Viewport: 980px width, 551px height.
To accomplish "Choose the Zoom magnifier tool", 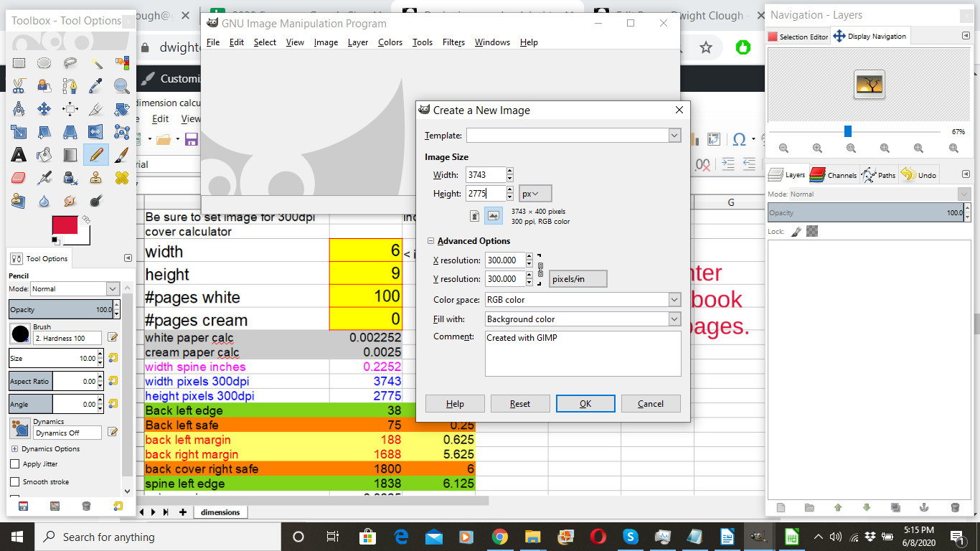I will tap(121, 86).
